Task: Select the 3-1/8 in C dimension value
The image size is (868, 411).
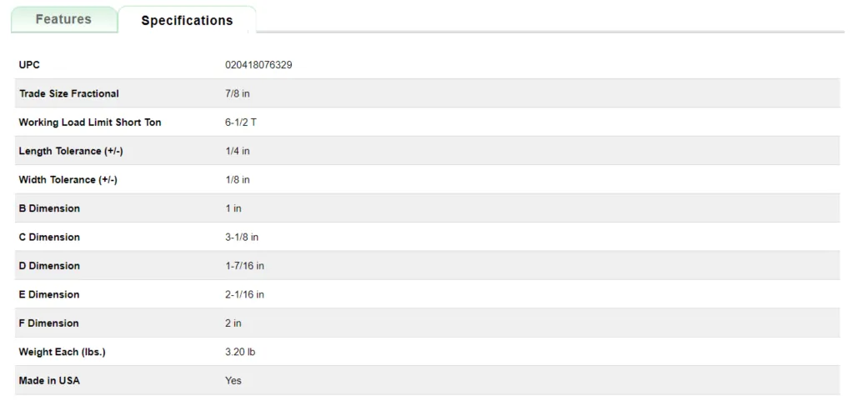Action: click(242, 238)
